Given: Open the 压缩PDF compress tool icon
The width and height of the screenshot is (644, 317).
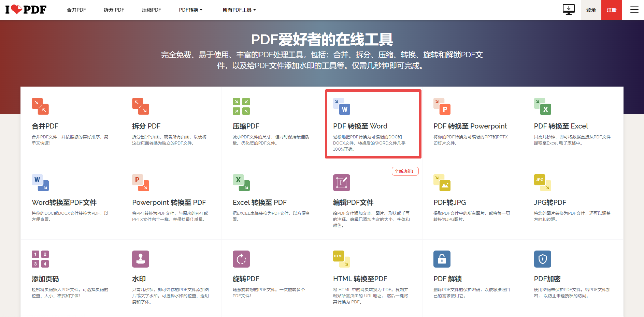Looking at the screenshot, I should [x=241, y=106].
